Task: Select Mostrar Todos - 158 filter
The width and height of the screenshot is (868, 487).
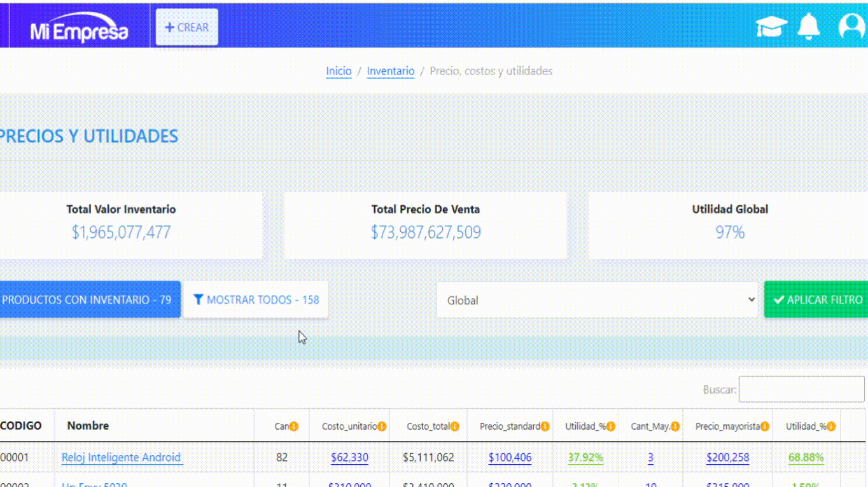Action: [256, 299]
